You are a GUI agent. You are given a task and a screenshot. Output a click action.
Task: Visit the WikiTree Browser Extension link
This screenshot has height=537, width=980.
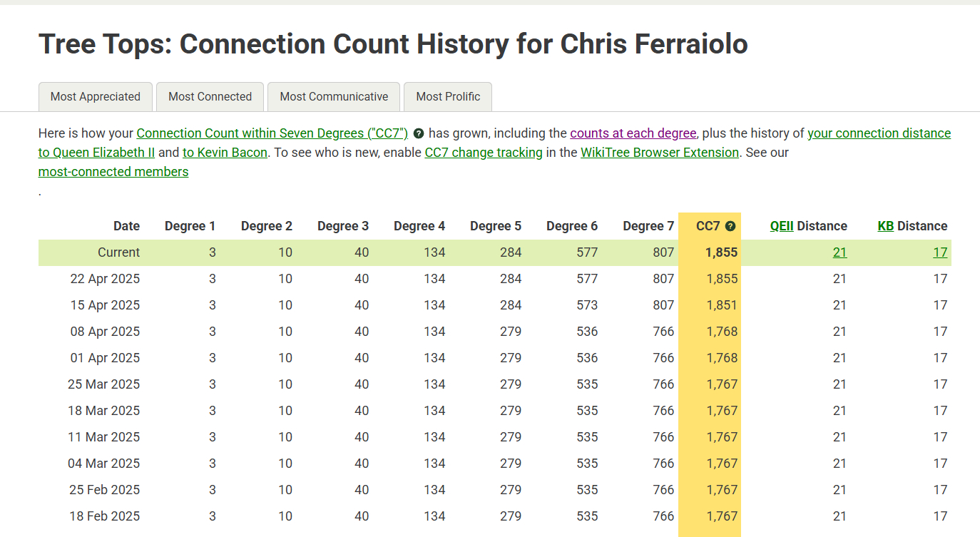660,153
